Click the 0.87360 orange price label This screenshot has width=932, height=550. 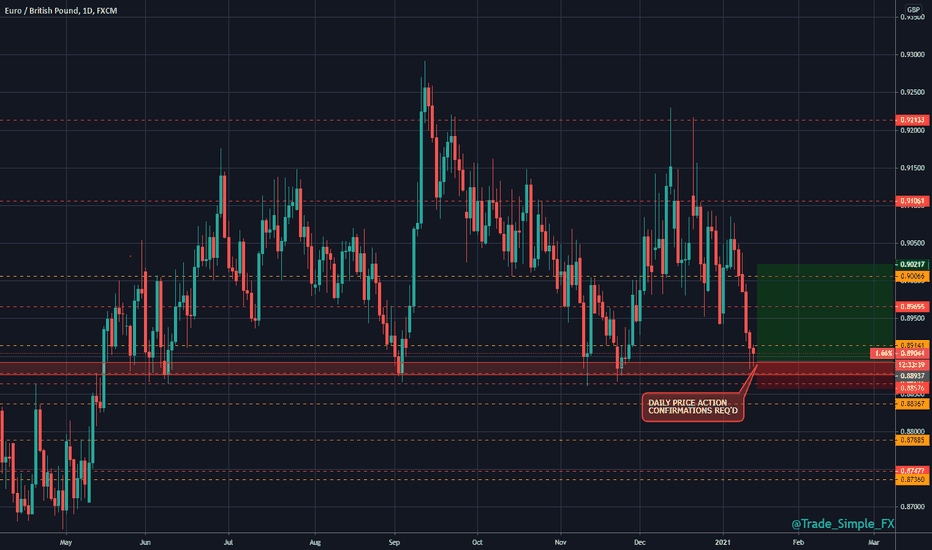tap(912, 479)
